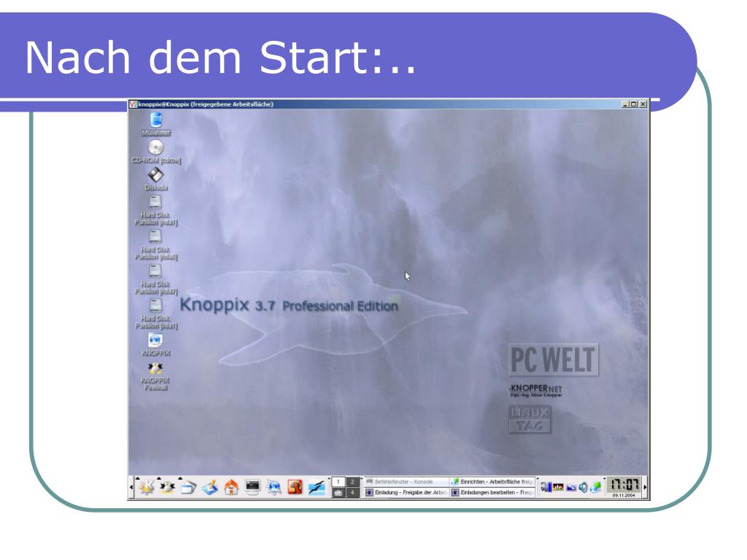Launch the red Mozilla browser icon
This screenshot has width=747, height=560.
[x=295, y=488]
